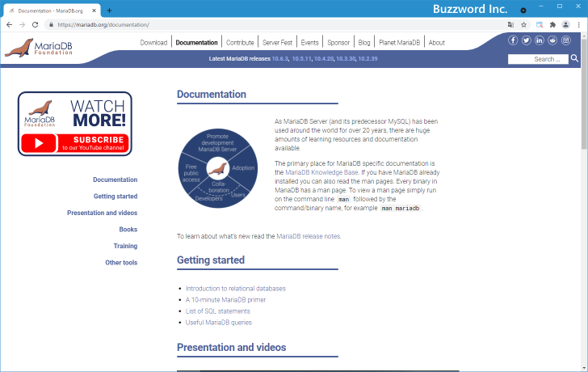Open MariaDB's Facebook page icon

[513, 40]
